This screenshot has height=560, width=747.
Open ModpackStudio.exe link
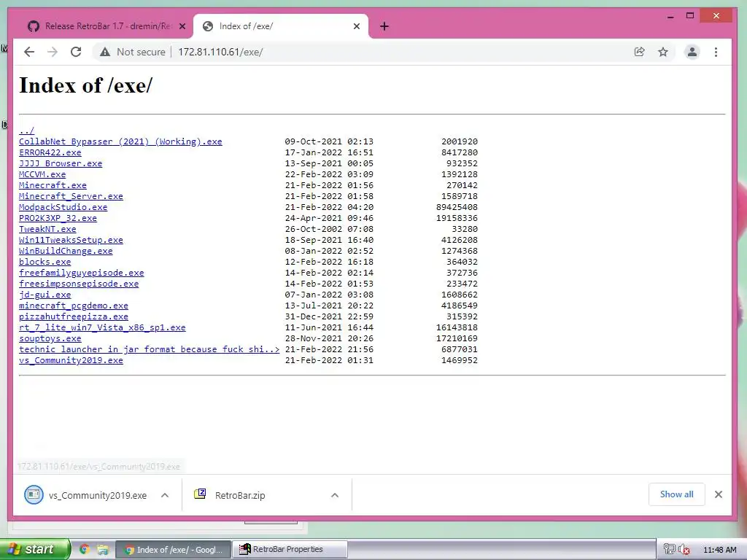coord(63,207)
